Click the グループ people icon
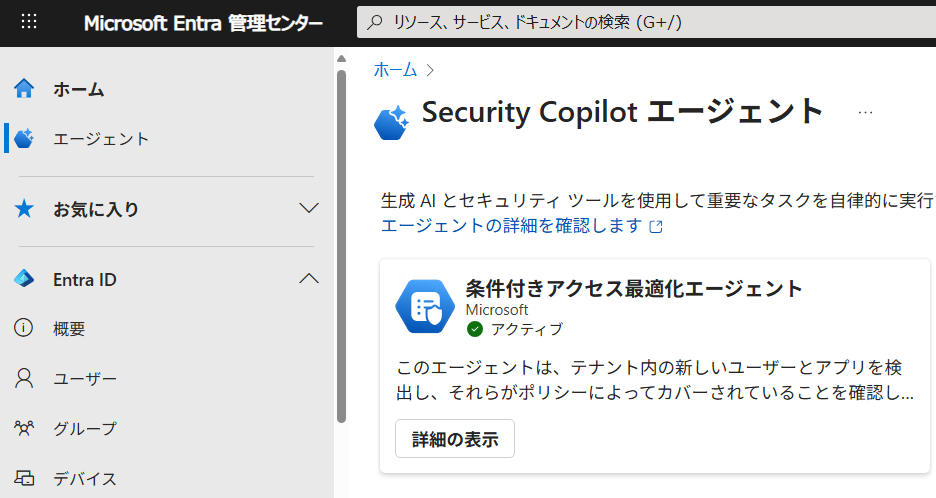This screenshot has width=936, height=498. [24, 428]
